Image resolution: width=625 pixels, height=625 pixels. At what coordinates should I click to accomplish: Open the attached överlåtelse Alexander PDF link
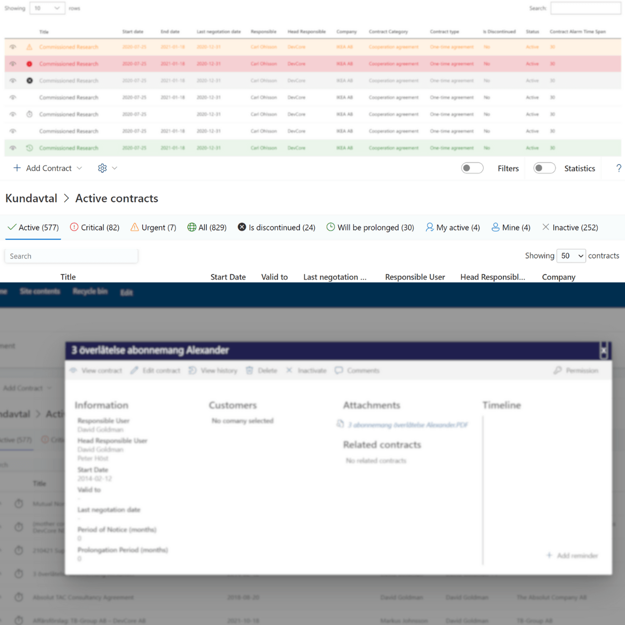(407, 425)
